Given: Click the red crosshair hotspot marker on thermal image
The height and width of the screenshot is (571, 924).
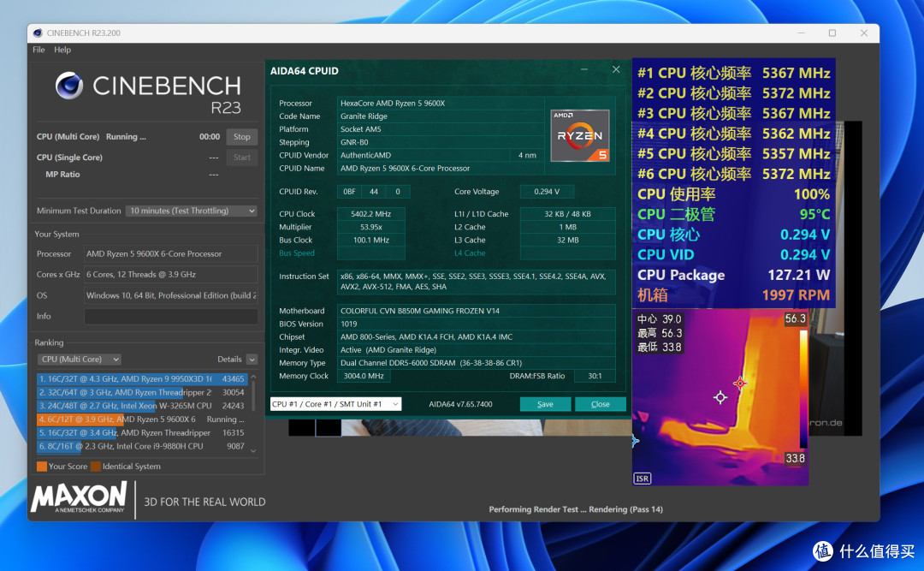Looking at the screenshot, I should (740, 383).
